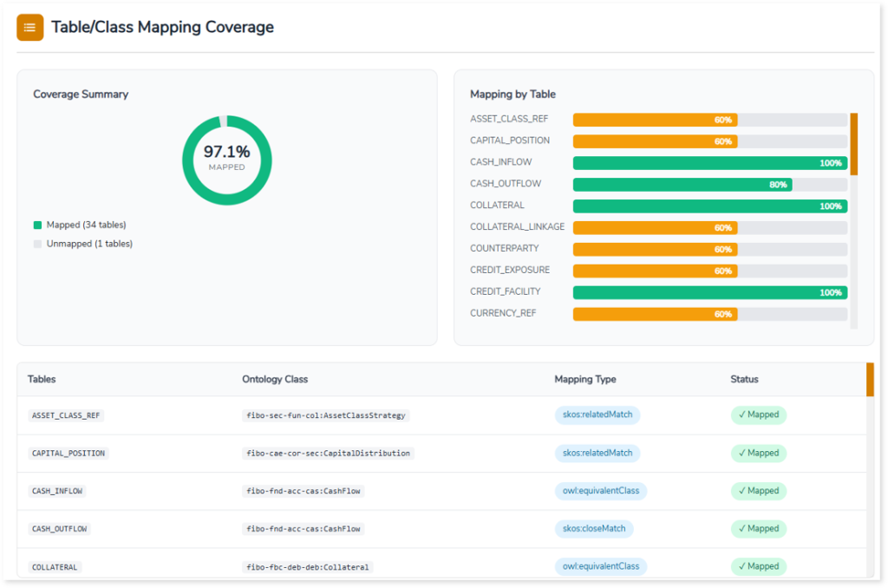Click the Status column header
Viewport: 888px width, 588px height.
click(744, 379)
